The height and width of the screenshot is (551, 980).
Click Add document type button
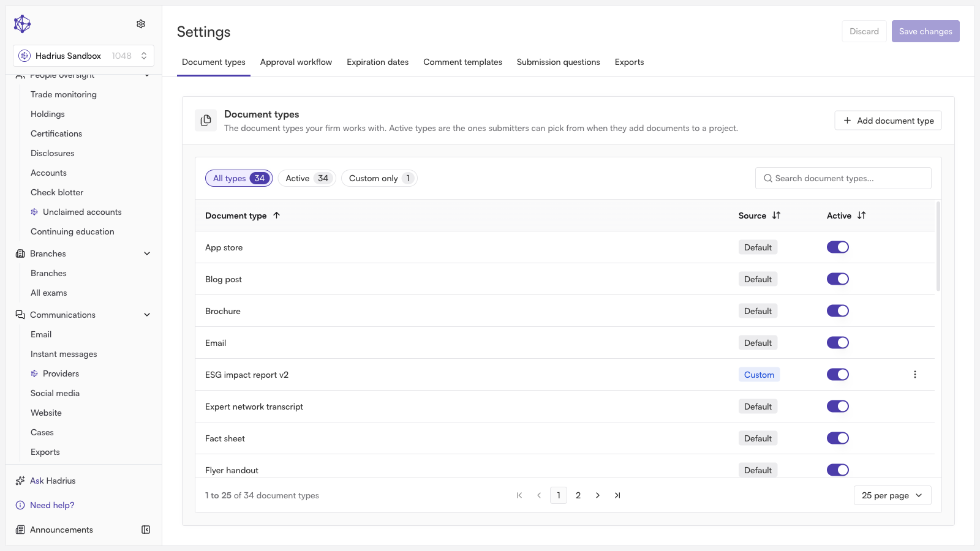[x=888, y=121]
